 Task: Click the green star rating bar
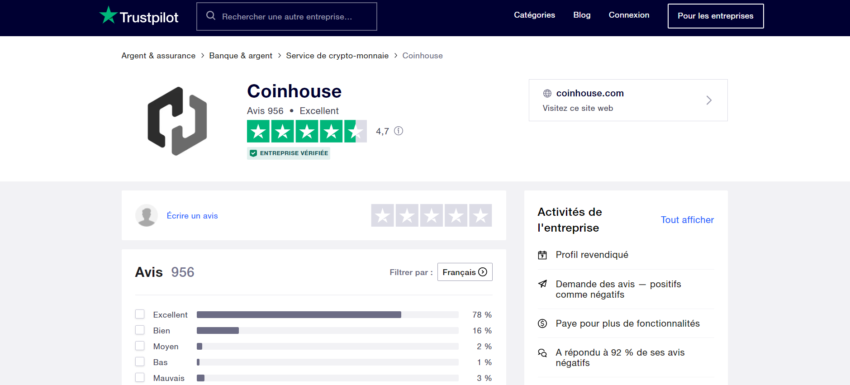pos(307,131)
